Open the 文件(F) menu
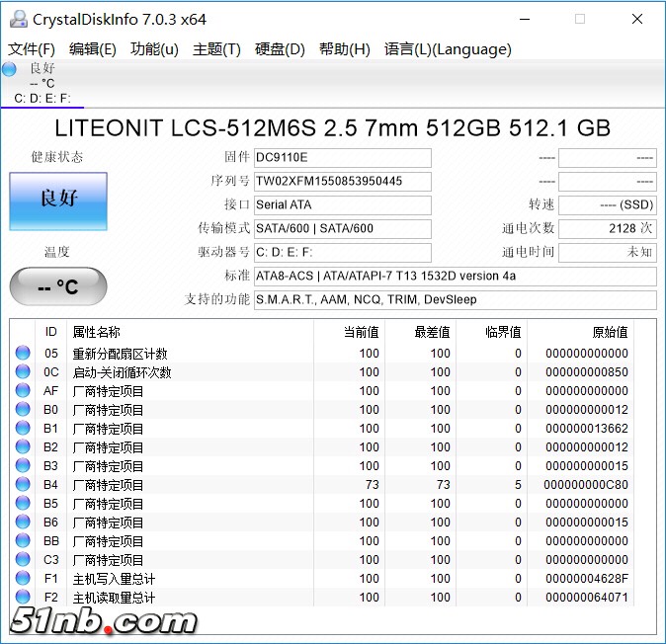 pyautogui.click(x=32, y=49)
